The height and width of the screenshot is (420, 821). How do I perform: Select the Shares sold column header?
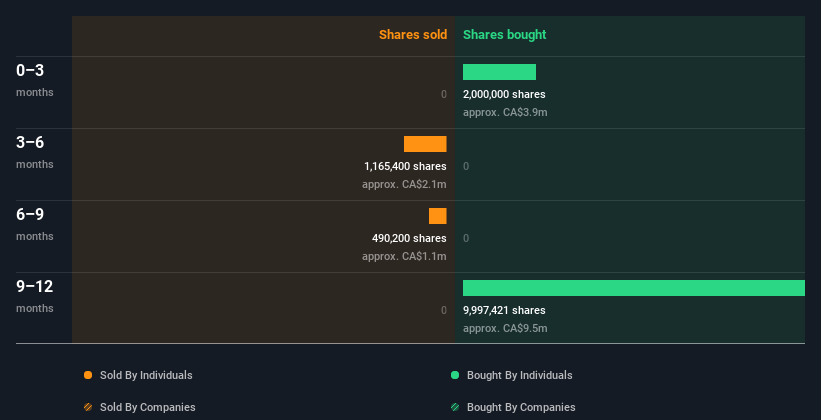pyautogui.click(x=413, y=35)
